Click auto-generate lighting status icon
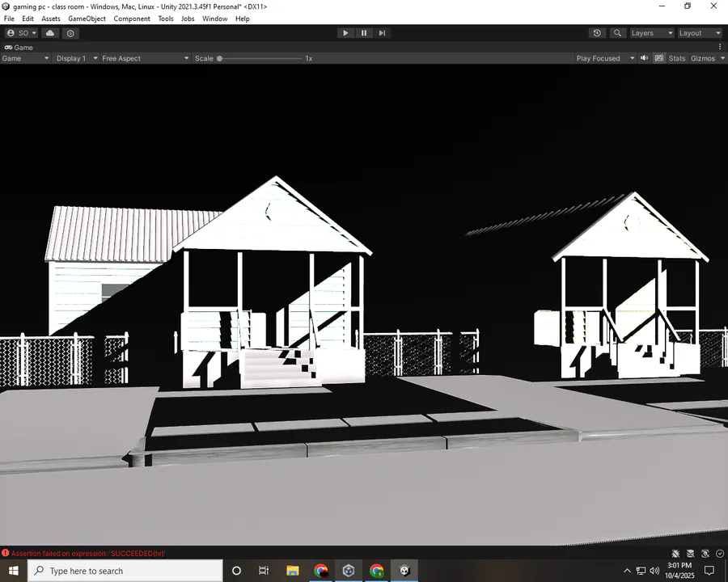Image resolution: width=728 pixels, height=582 pixels. [x=705, y=553]
